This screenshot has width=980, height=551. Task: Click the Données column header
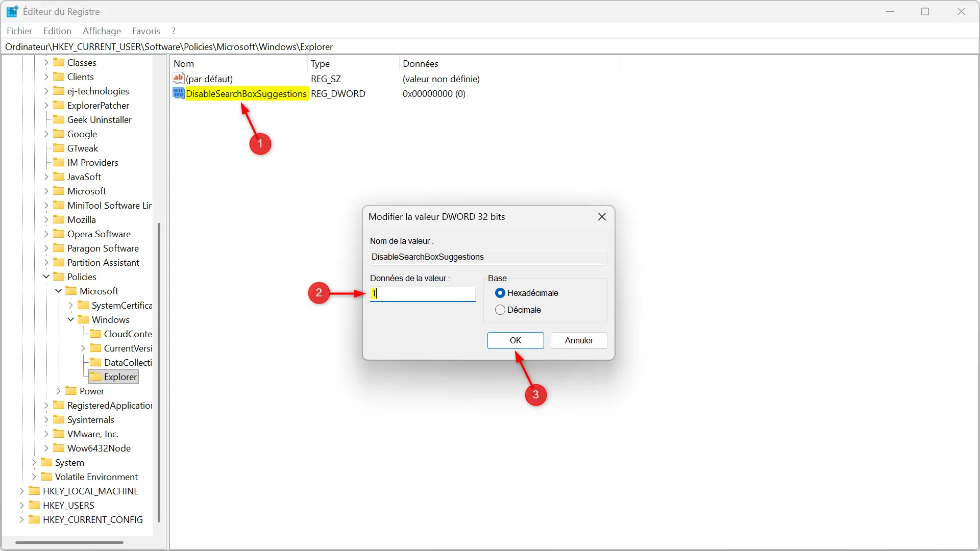(x=509, y=64)
